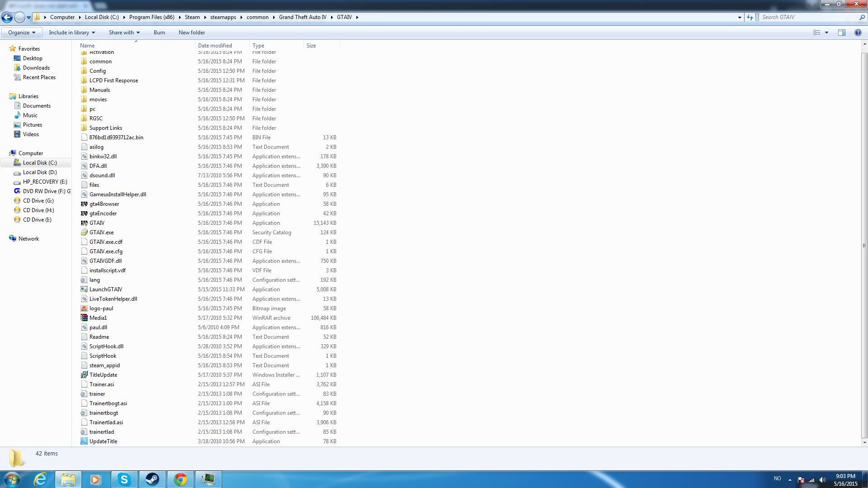
Task: Open the Share with dropdown
Action: pos(124,33)
